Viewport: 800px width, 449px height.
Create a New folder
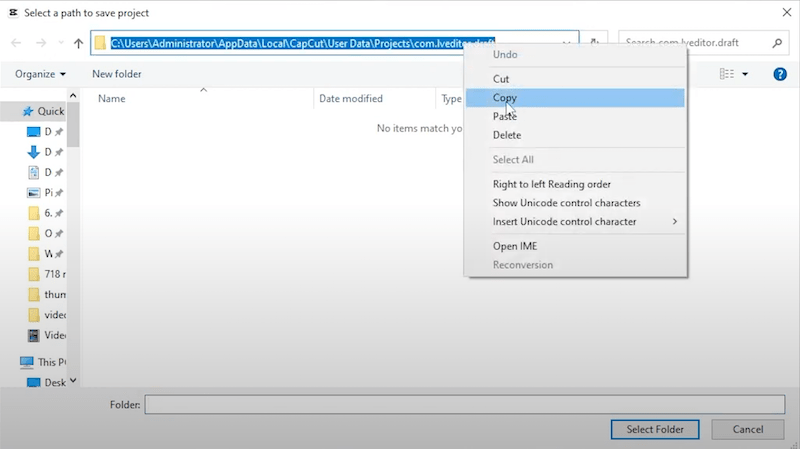(x=117, y=74)
